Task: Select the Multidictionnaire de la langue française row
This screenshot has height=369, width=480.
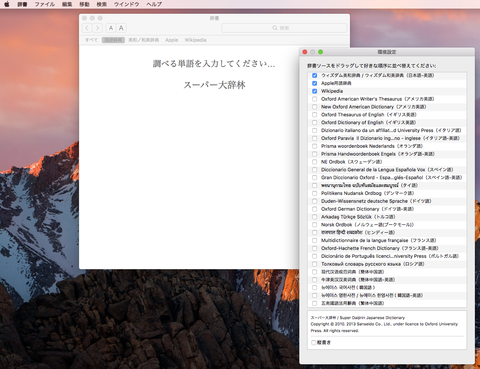Action: point(387,240)
